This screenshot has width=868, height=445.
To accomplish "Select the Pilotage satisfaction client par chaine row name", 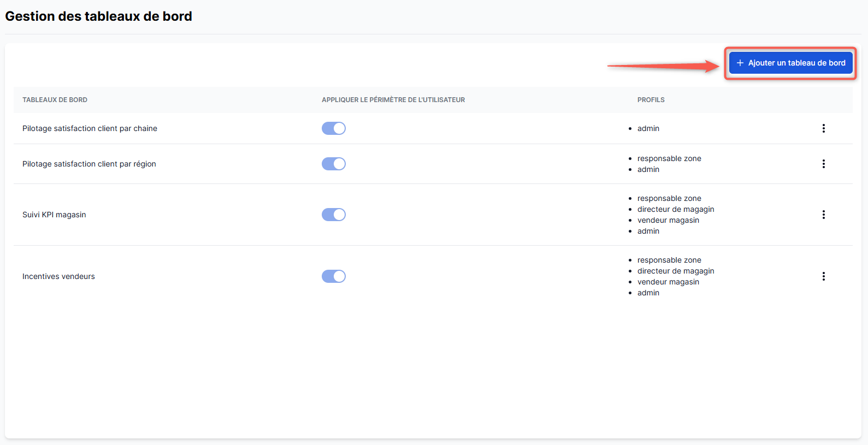I will pos(90,128).
